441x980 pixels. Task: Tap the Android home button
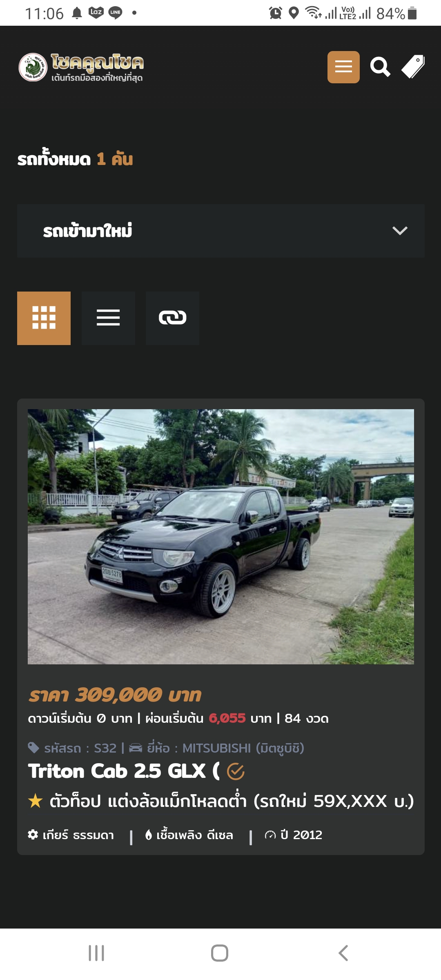click(220, 953)
